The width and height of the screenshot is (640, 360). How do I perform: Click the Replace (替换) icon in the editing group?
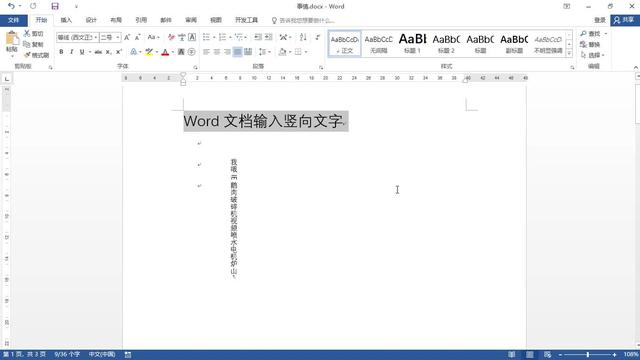pos(584,44)
